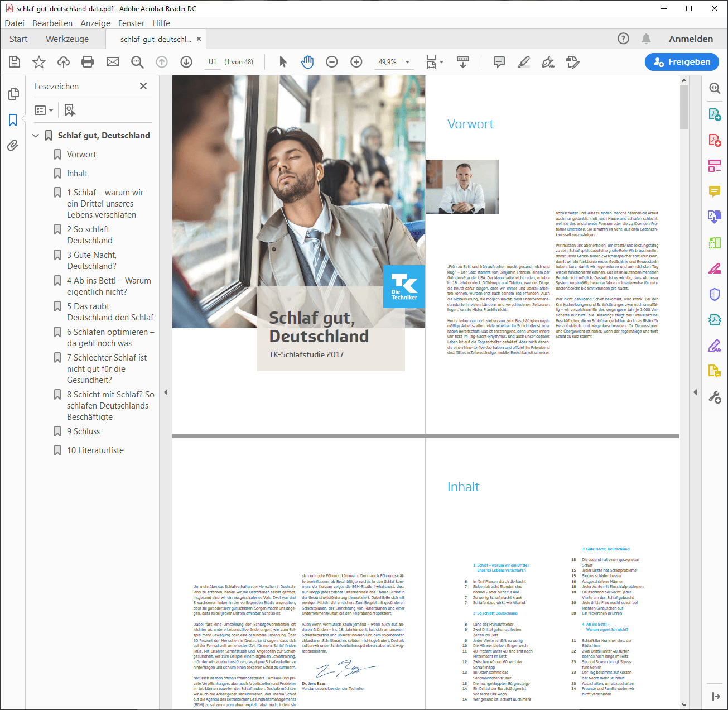The height and width of the screenshot is (710, 728).
Task: Zoom out with the minus button
Action: pos(332,62)
